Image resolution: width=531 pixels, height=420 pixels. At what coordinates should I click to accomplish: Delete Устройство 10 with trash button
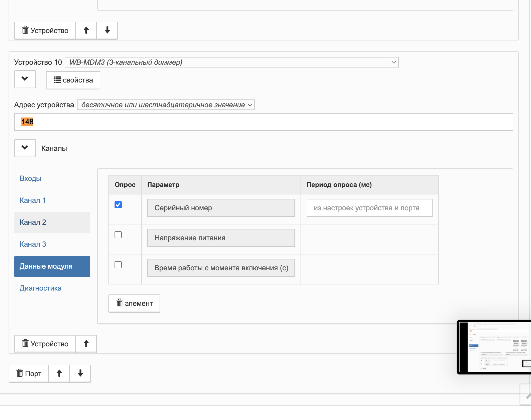45,344
